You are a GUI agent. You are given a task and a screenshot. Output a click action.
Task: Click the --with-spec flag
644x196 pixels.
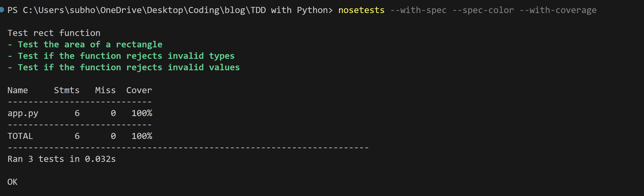(x=418, y=10)
